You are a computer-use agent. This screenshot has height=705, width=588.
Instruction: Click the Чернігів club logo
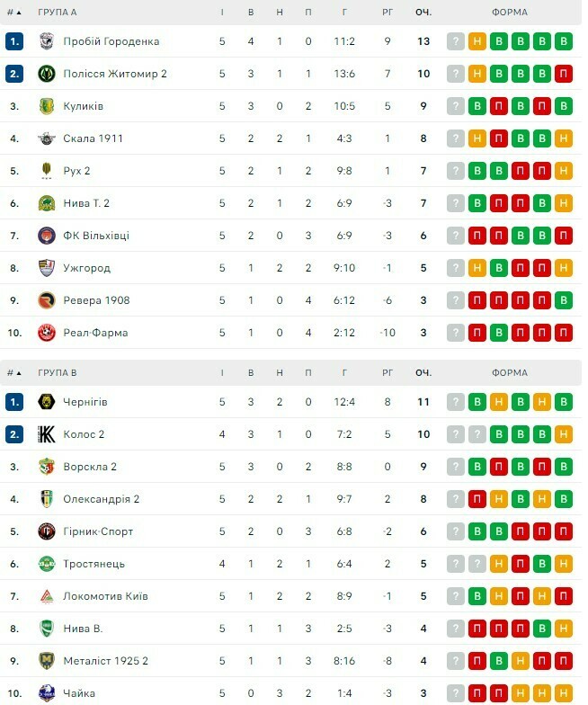[47, 402]
